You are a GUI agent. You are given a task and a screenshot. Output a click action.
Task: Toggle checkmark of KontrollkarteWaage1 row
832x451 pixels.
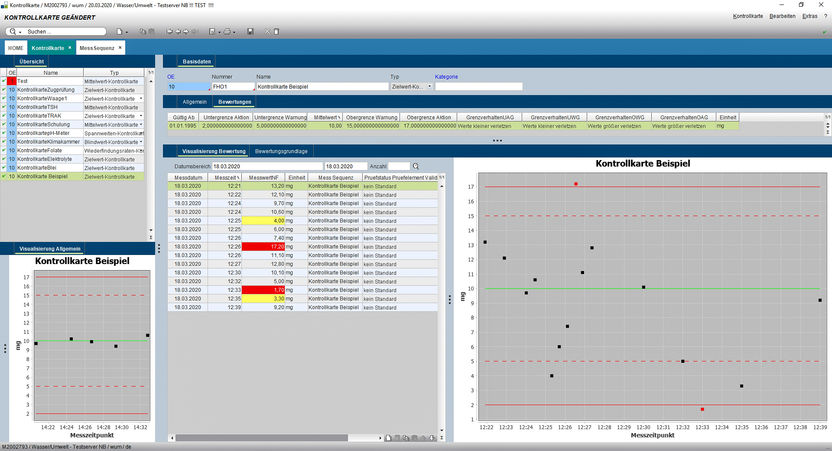pyautogui.click(x=4, y=99)
